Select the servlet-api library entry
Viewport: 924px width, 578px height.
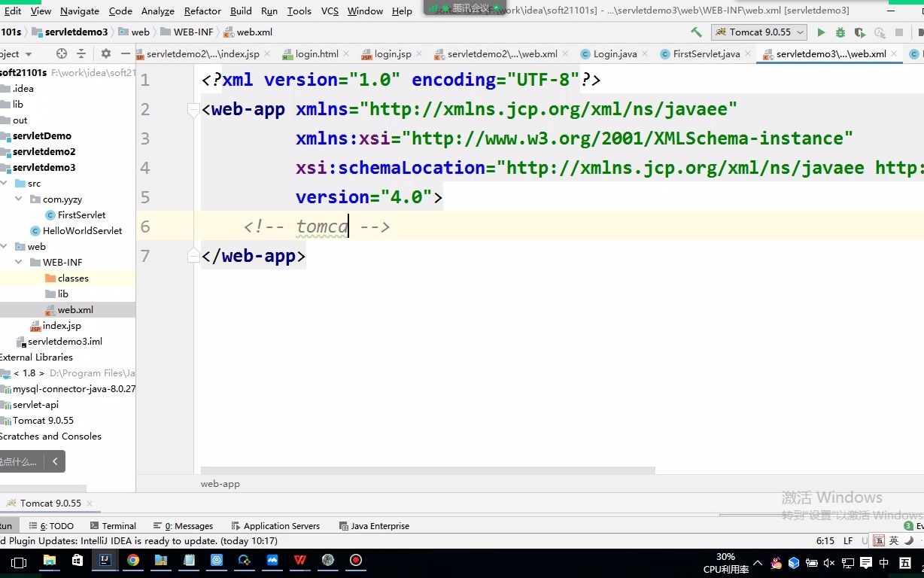[35, 405]
